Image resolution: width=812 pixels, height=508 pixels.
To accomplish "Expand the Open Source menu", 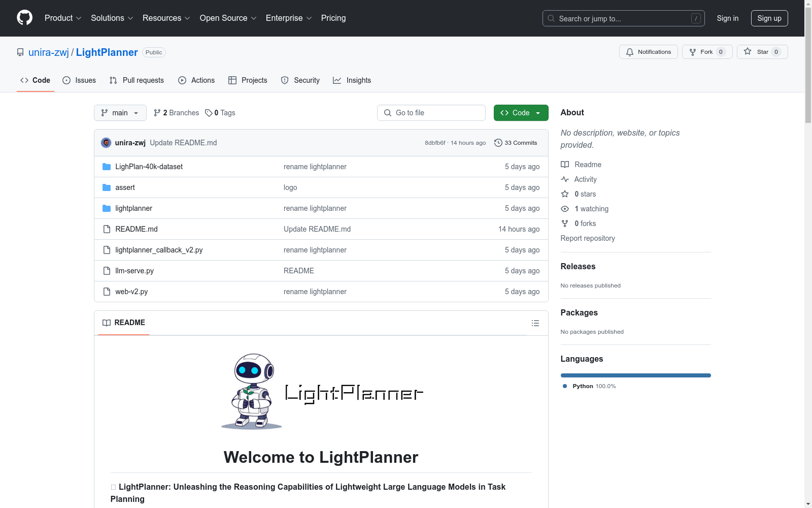I will 228,18.
